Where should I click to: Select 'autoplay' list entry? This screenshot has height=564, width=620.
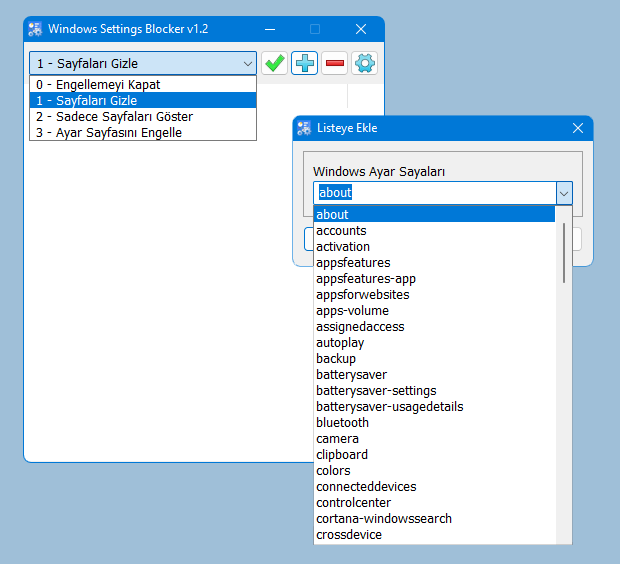(x=435, y=343)
